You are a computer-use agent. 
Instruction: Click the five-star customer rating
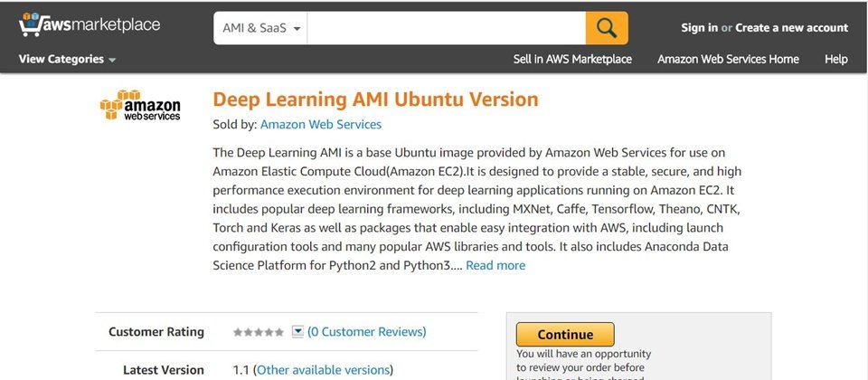(259, 332)
